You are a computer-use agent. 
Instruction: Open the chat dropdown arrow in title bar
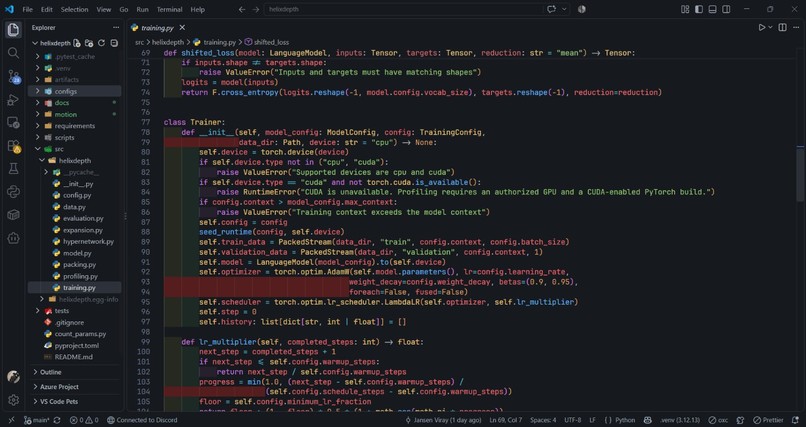pos(564,9)
